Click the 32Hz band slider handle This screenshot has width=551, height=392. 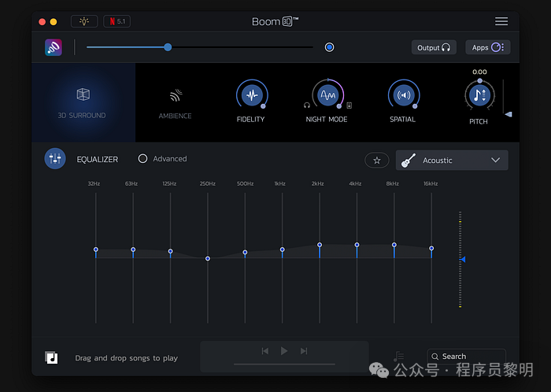pyautogui.click(x=95, y=250)
